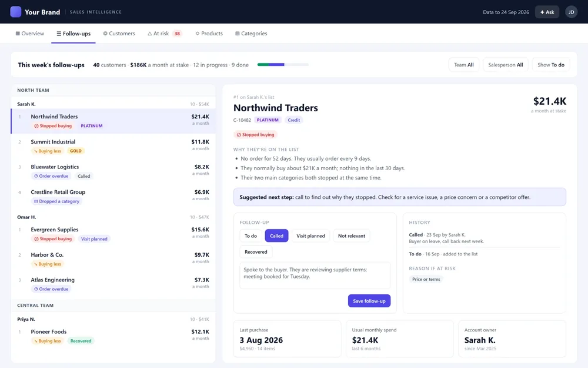Image resolution: width=588 pixels, height=368 pixels.
Task: Select the Summit Industrial row
Action: pyautogui.click(x=113, y=146)
